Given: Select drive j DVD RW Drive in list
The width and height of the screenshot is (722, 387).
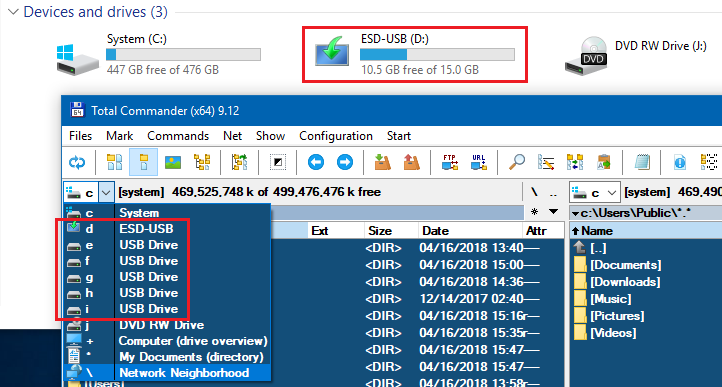Looking at the screenshot, I should pyautogui.click(x=167, y=325).
